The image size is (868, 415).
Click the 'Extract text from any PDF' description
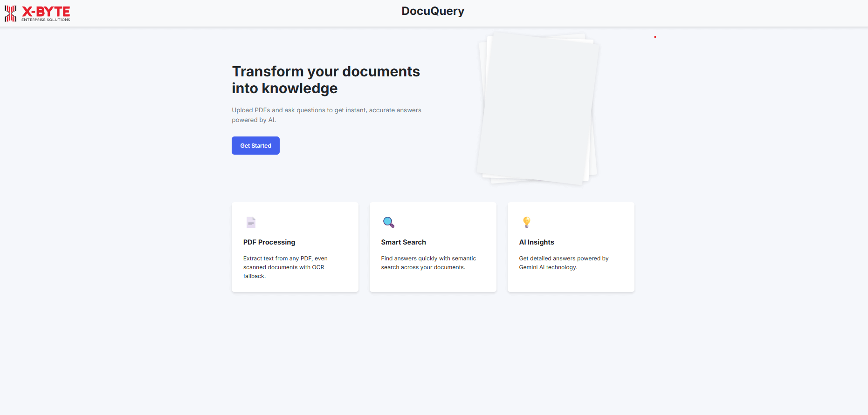coord(285,267)
